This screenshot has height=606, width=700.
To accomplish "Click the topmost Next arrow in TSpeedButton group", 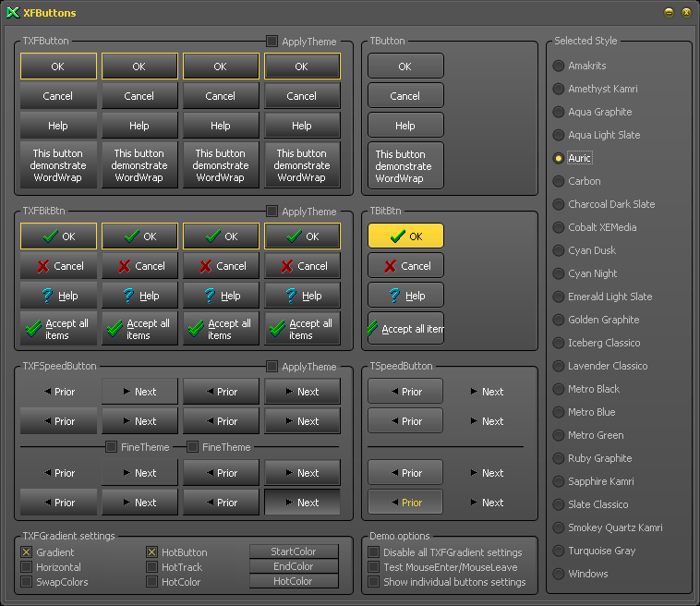I will click(x=487, y=392).
